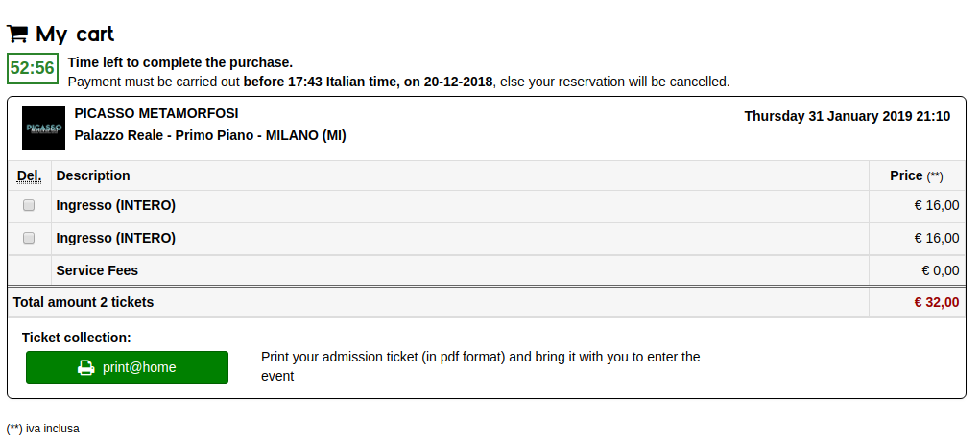The width and height of the screenshot is (980, 443).
Task: Click the Service Fees row label
Action: (x=97, y=270)
